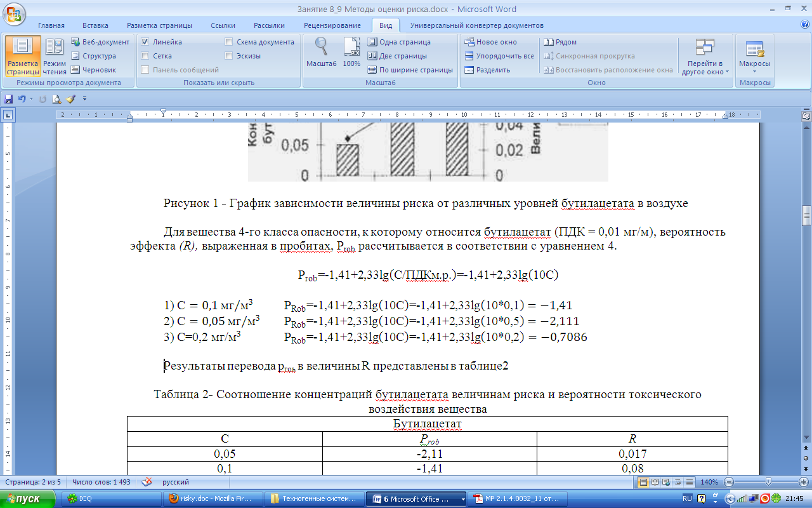Screen dimensions: 812x508
Task: Open Техногенные системы folder in taskbar
Action: pyautogui.click(x=315, y=499)
